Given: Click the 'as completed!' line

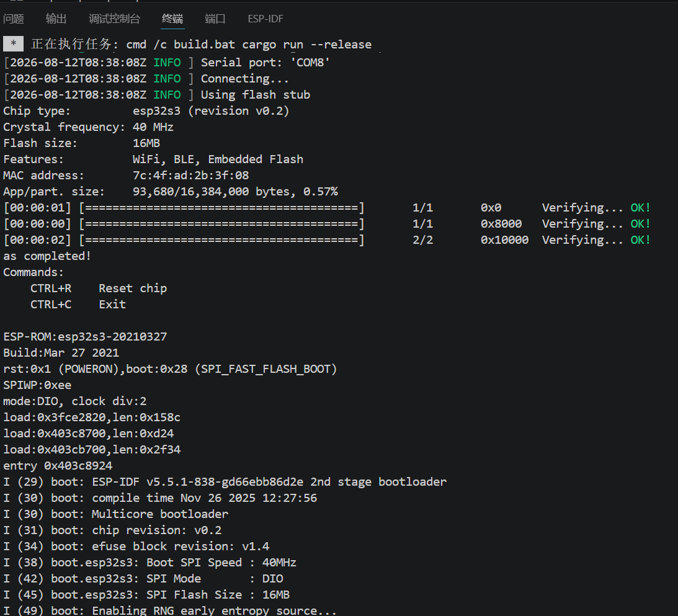Looking at the screenshot, I should [47, 256].
